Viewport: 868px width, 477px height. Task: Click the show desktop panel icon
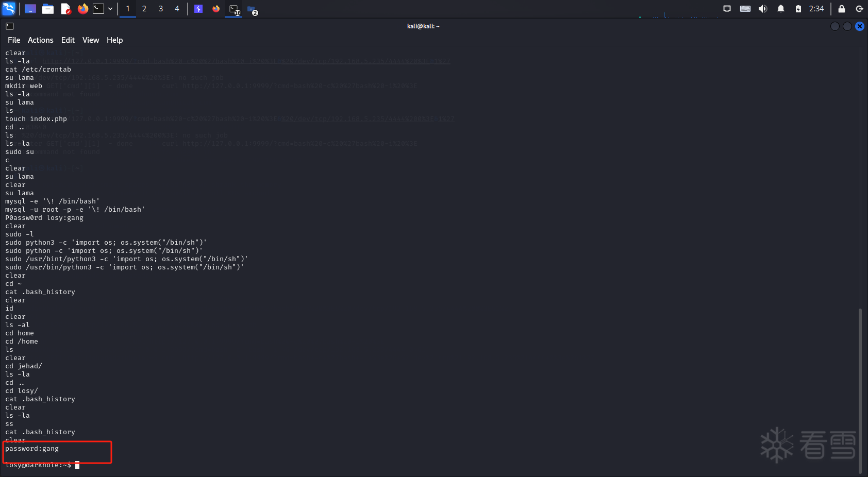pos(30,9)
